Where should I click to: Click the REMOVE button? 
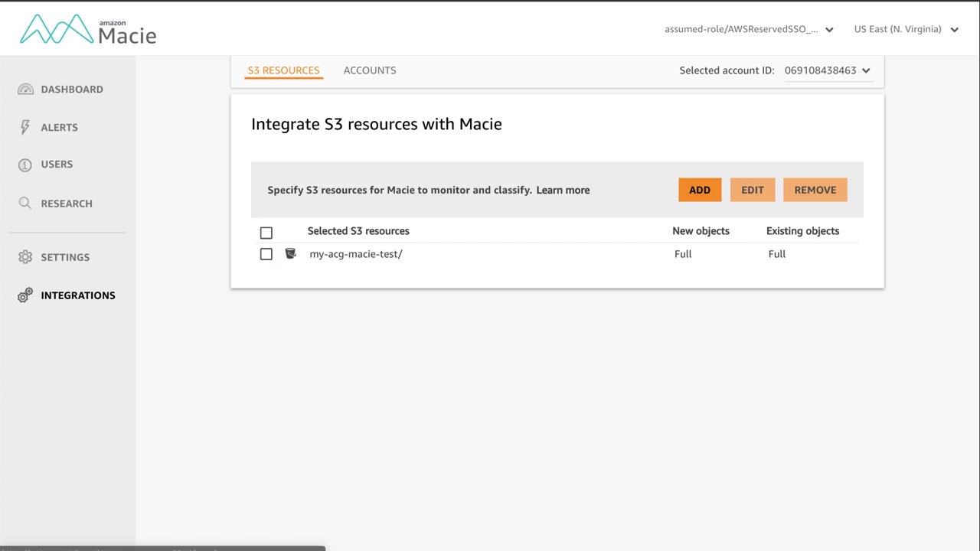coord(815,190)
